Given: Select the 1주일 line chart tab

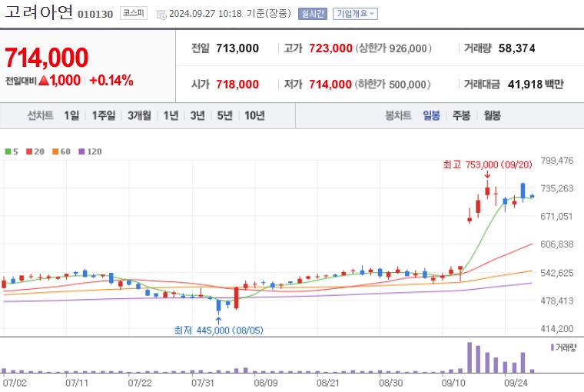Looking at the screenshot, I should coord(104,115).
